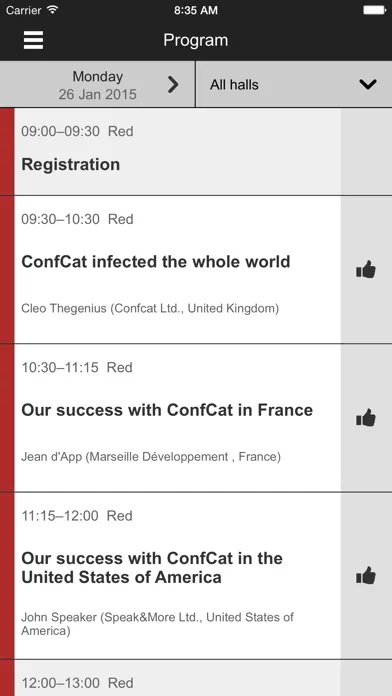Tap the Wi-Fi icon in status bar
392x696 pixels.
coord(53,10)
